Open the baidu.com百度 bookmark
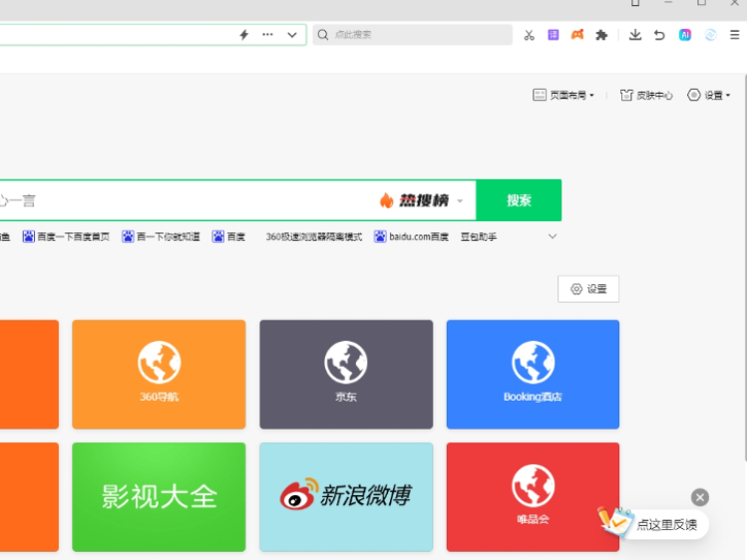The height and width of the screenshot is (560, 747). click(411, 236)
